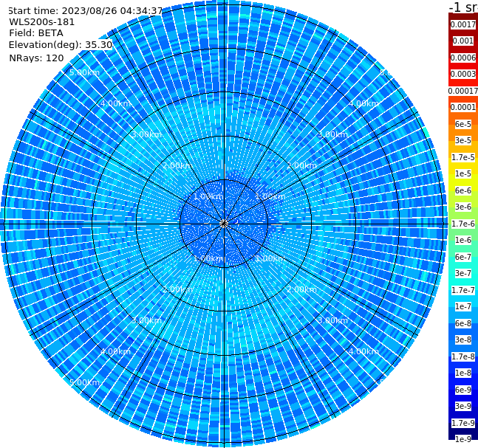Click the 1.7e-6 colorbar label
The width and height of the screenshot is (478, 448).
[x=463, y=224]
